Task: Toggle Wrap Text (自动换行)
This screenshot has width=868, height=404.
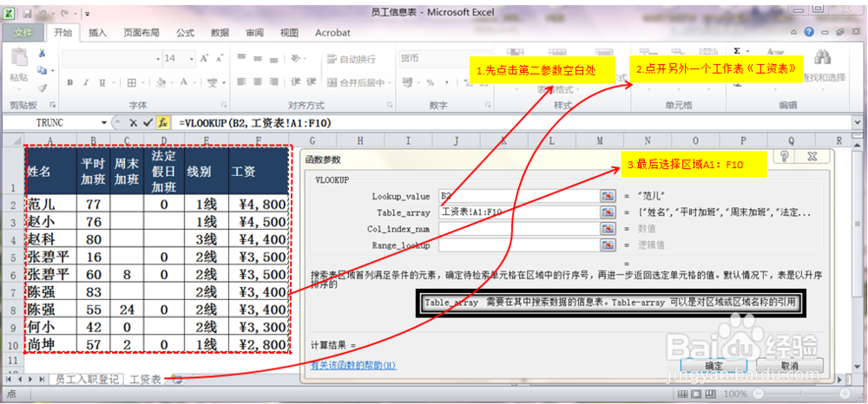Action: click(351, 59)
